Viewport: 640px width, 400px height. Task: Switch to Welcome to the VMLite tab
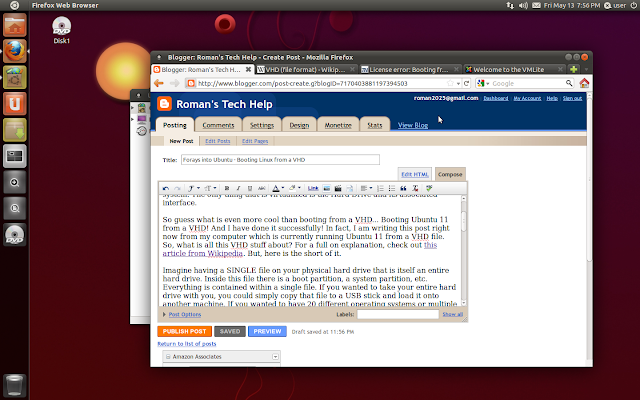click(x=514, y=69)
